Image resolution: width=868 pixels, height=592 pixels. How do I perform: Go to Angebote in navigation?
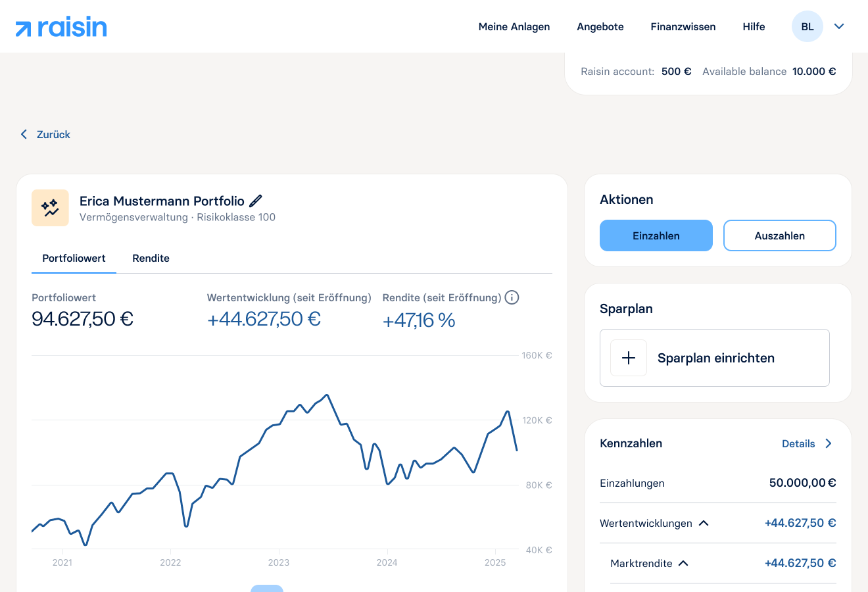600,27
